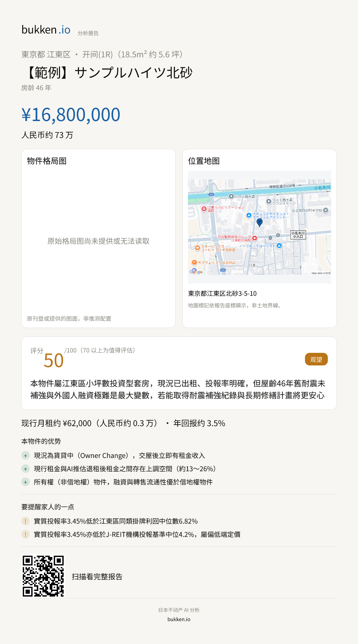Click the 小名木川小入口 bus stop label
The width and height of the screenshot is (358, 644).
click(x=298, y=235)
